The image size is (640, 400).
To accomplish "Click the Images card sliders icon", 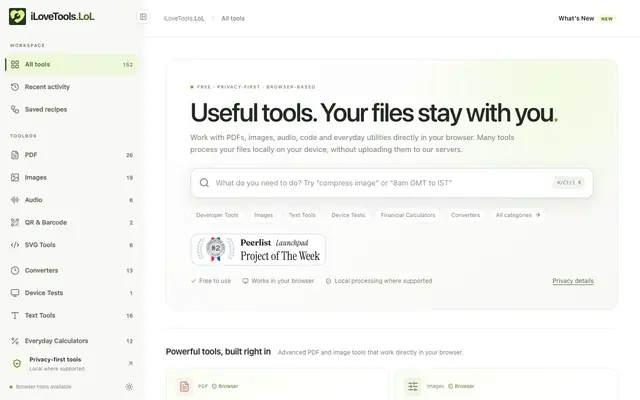I will 413,386.
